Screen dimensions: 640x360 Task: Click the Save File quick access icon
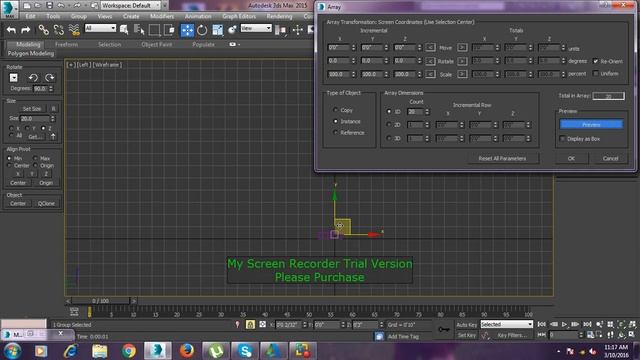pos(49,6)
